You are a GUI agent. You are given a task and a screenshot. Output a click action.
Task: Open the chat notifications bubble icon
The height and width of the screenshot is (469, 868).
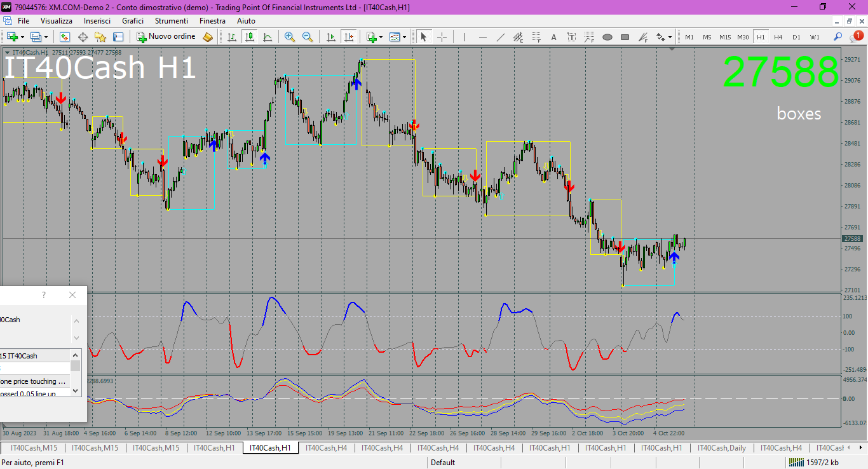click(856, 37)
